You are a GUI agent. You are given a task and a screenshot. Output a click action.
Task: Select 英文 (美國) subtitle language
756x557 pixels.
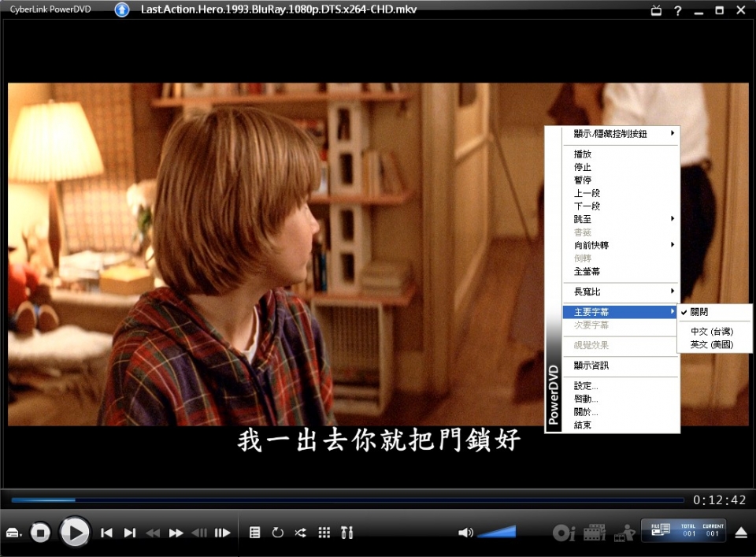[713, 344]
